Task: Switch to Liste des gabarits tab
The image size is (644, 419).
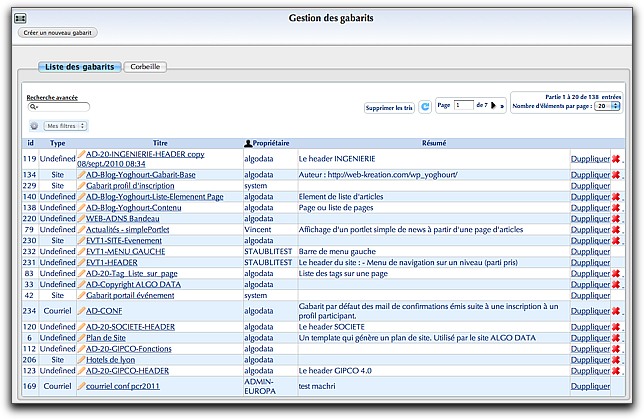Action: tap(80, 67)
